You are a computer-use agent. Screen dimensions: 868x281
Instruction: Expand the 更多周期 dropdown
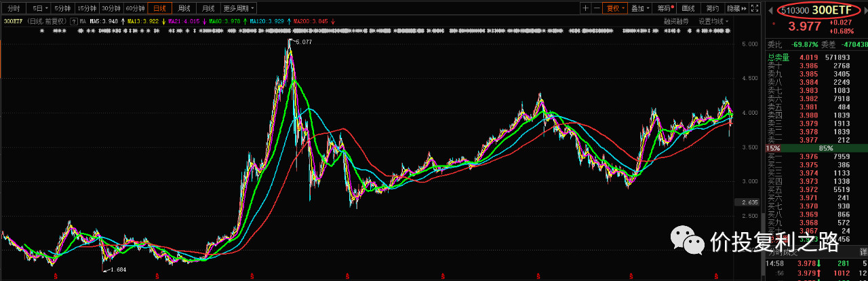coord(239,8)
